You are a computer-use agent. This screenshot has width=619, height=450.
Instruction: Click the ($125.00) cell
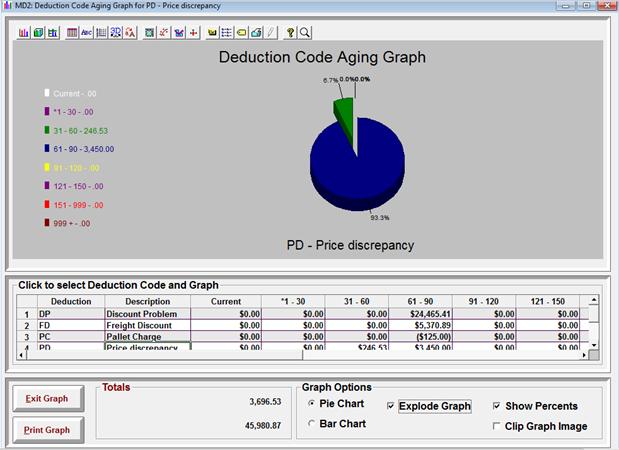[x=420, y=337]
